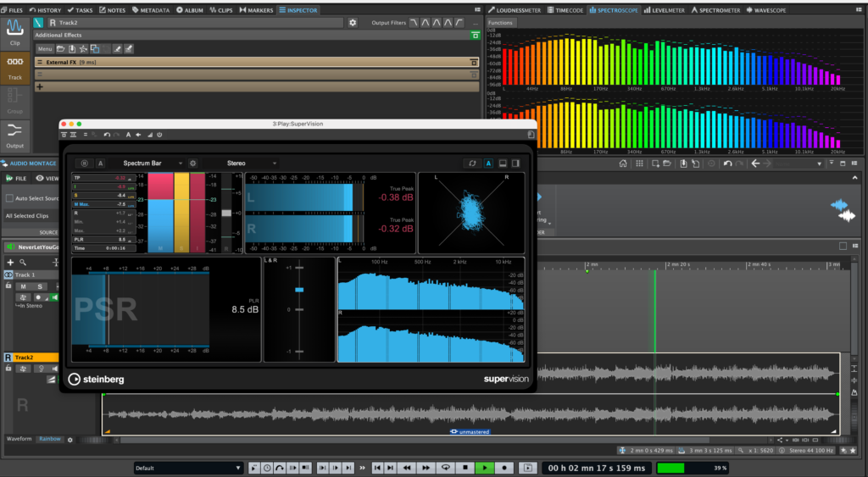Viewport: 868px width, 477px height.
Task: Open the display mode settings gear
Action: point(70,440)
